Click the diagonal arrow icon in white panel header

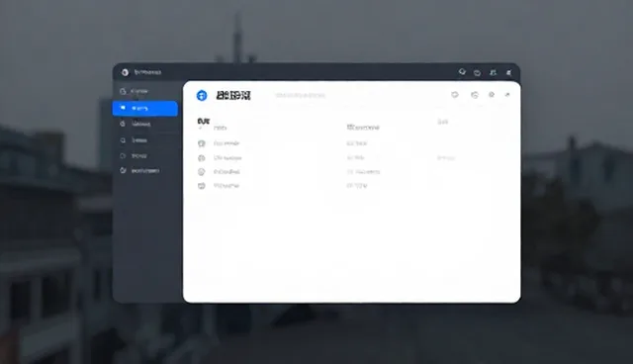tap(507, 94)
